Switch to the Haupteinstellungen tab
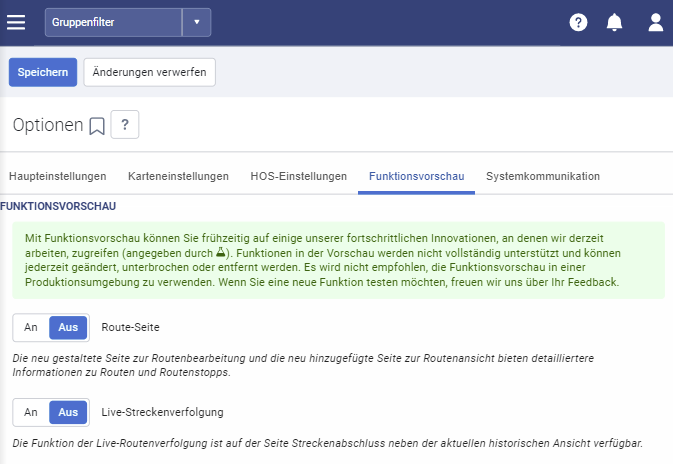This screenshot has width=673, height=464. [58, 176]
